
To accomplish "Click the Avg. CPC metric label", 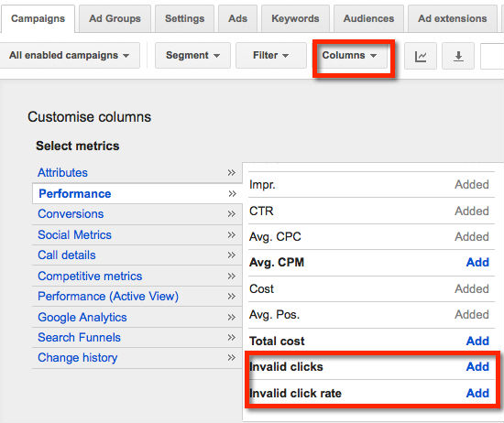I will [275, 237].
